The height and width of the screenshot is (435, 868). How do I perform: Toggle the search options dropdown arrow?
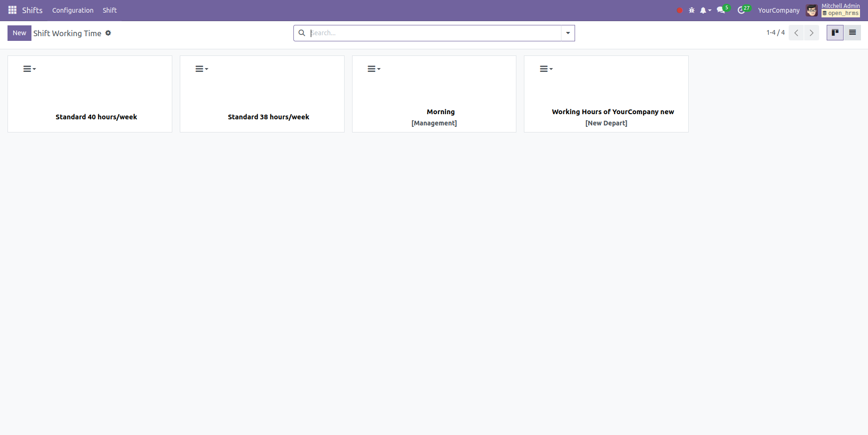tap(568, 33)
